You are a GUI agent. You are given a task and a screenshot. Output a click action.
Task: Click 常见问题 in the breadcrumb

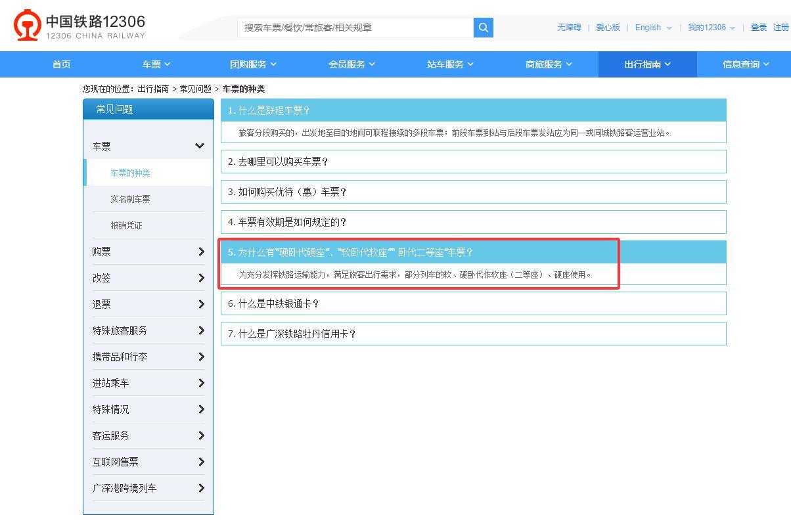pyautogui.click(x=196, y=89)
